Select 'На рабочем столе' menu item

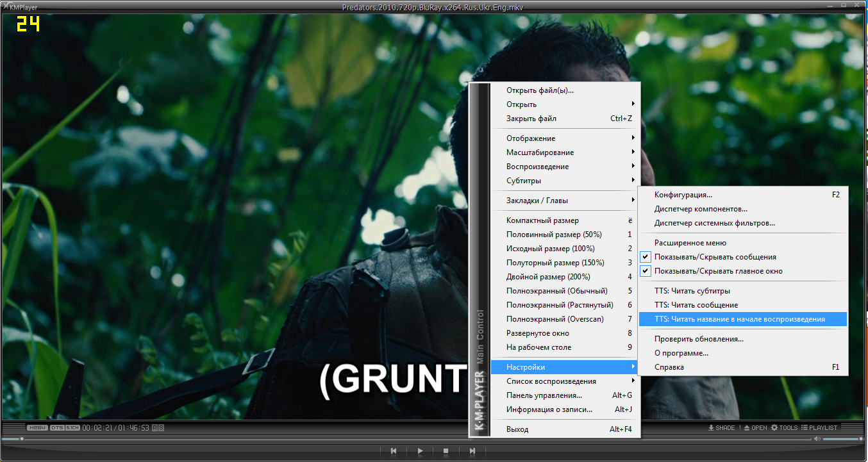click(x=565, y=347)
